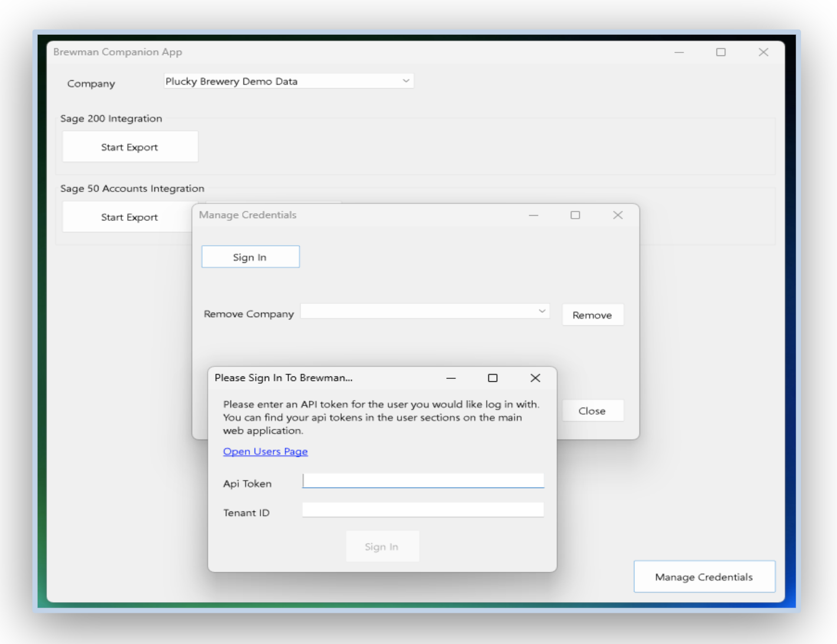Maximize the Please Sign In To Brewman dialog
Viewport: 837px width, 644px height.
pyautogui.click(x=493, y=378)
